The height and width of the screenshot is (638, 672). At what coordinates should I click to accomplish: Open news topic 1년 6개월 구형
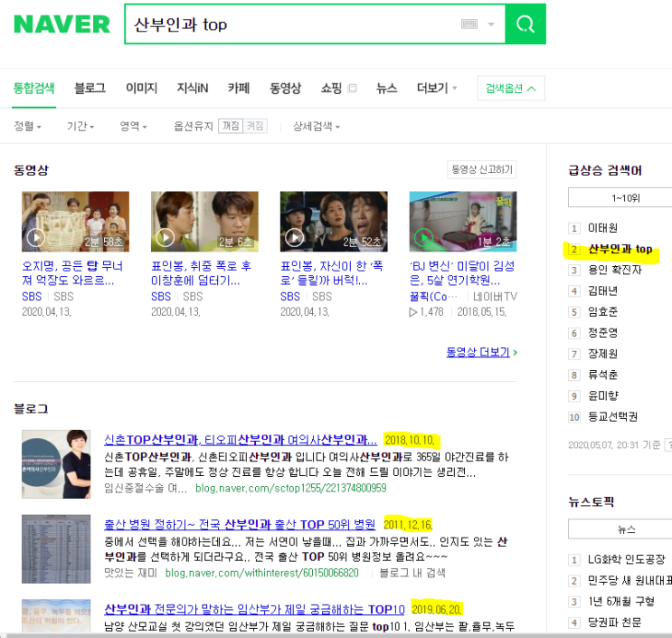coord(621,602)
